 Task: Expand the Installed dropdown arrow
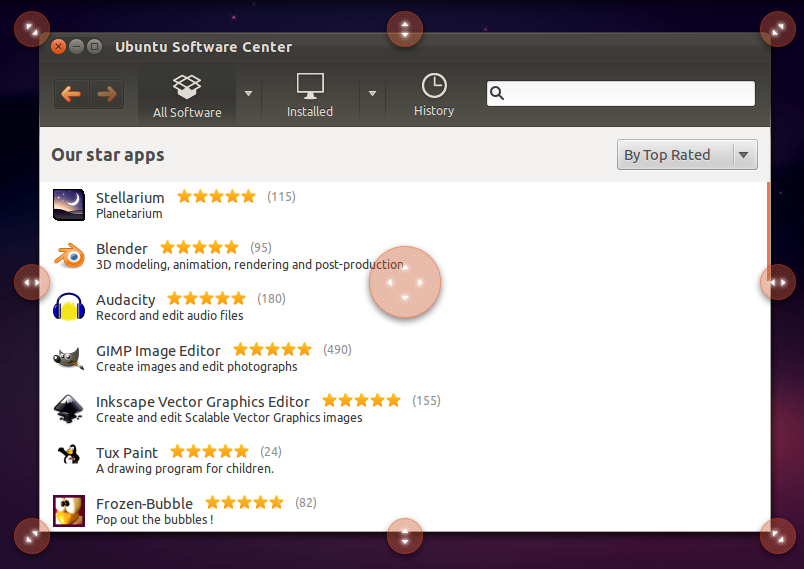click(x=373, y=94)
